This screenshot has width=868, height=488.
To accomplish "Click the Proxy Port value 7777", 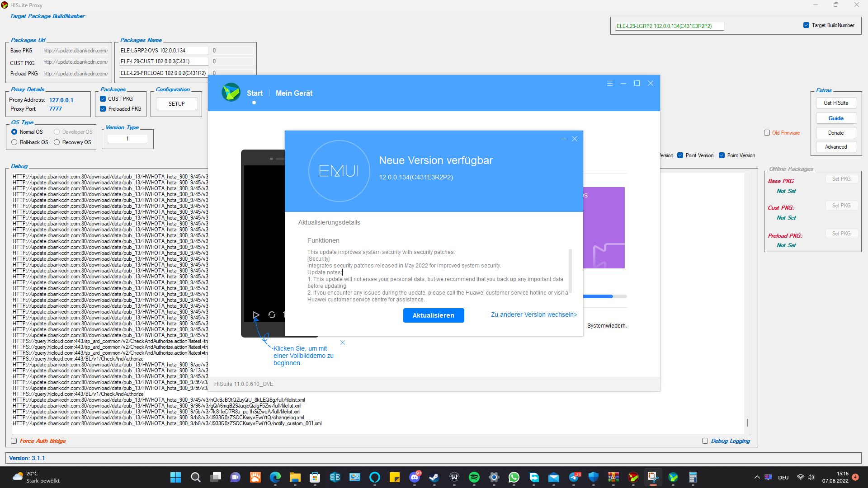I will 55,109.
